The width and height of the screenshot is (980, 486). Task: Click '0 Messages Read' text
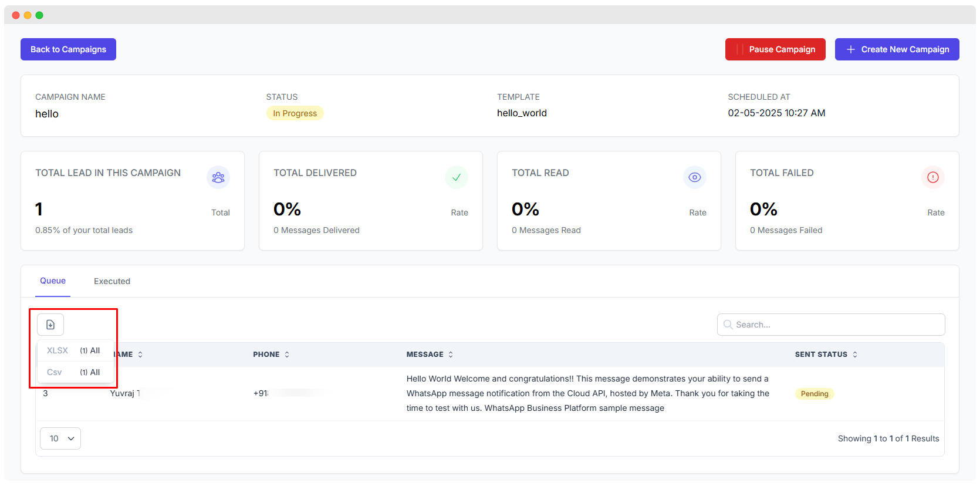point(546,230)
